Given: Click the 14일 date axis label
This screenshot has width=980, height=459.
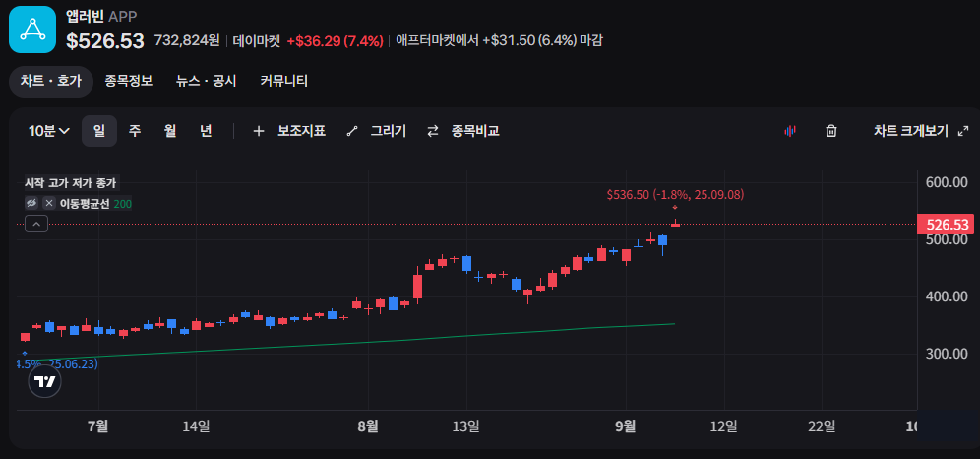Looking at the screenshot, I should (x=196, y=426).
